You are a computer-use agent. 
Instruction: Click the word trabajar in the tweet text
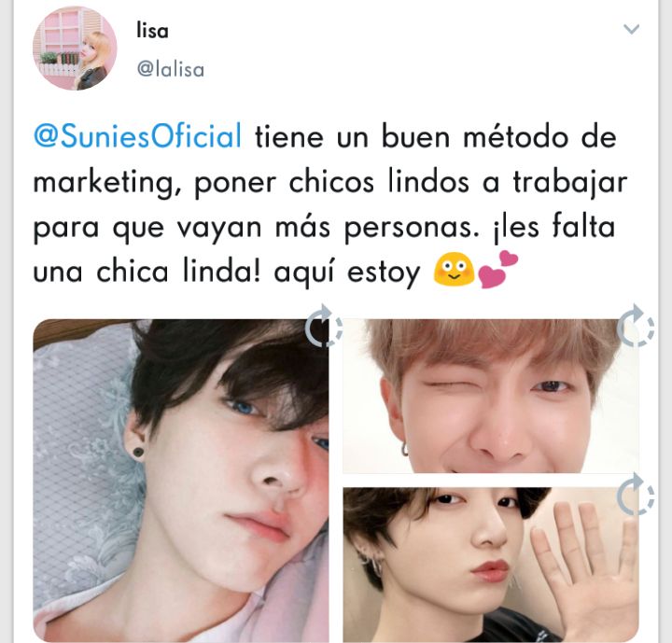[x=570, y=184]
